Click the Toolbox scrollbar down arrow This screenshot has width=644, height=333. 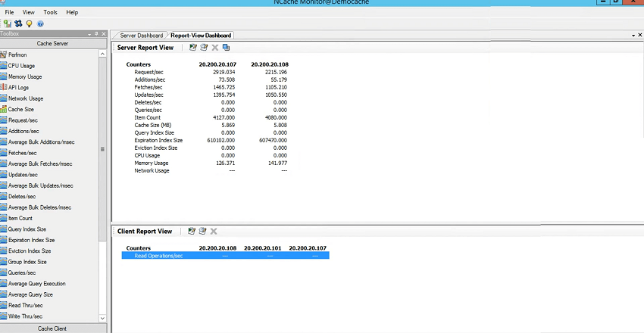coord(103,318)
